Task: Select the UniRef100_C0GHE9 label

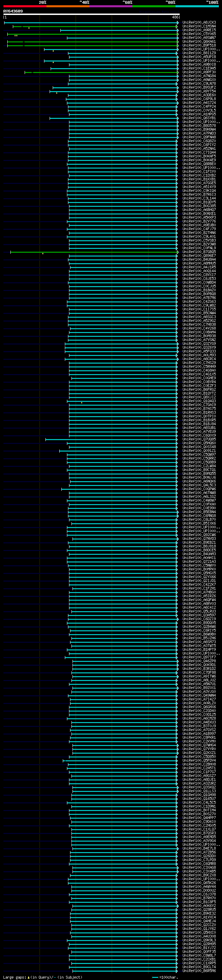Action: click(x=199, y=378)
